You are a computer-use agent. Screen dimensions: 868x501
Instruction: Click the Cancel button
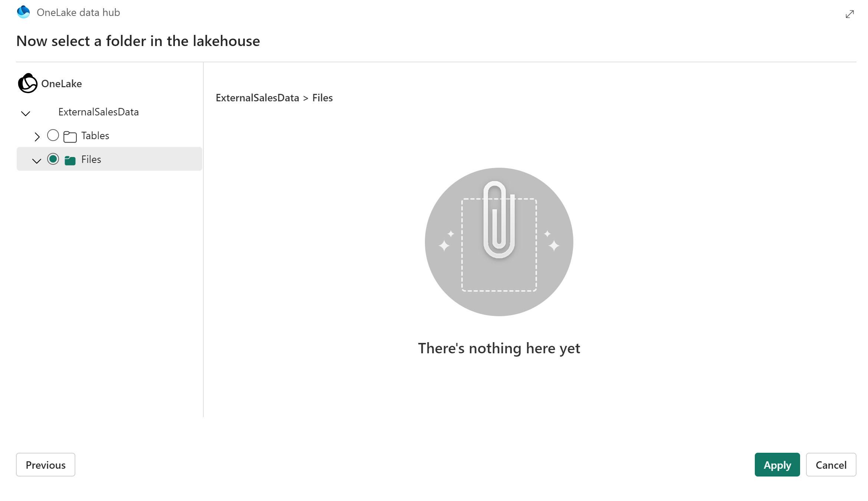tap(831, 465)
